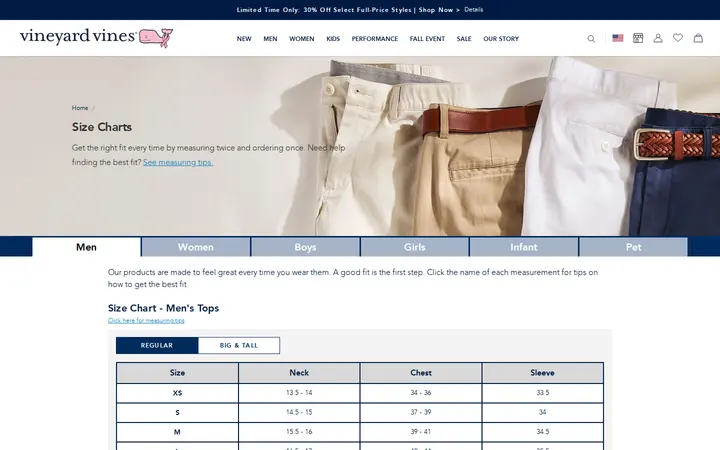This screenshot has width=720, height=450.
Task: Click the Neck column header
Action: [x=299, y=373]
